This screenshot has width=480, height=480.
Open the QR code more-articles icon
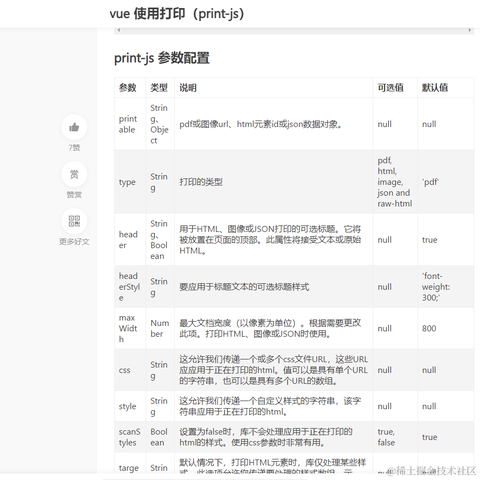tap(74, 221)
